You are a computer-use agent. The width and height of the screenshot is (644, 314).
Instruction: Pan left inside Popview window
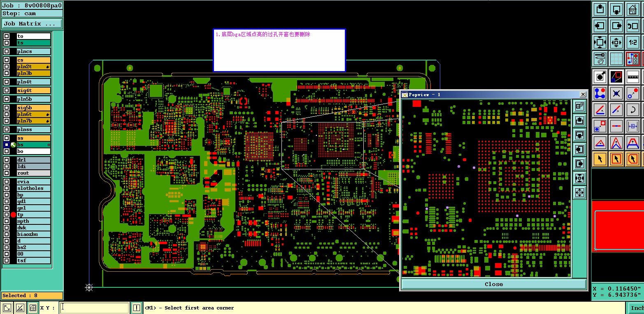pyautogui.click(x=579, y=150)
